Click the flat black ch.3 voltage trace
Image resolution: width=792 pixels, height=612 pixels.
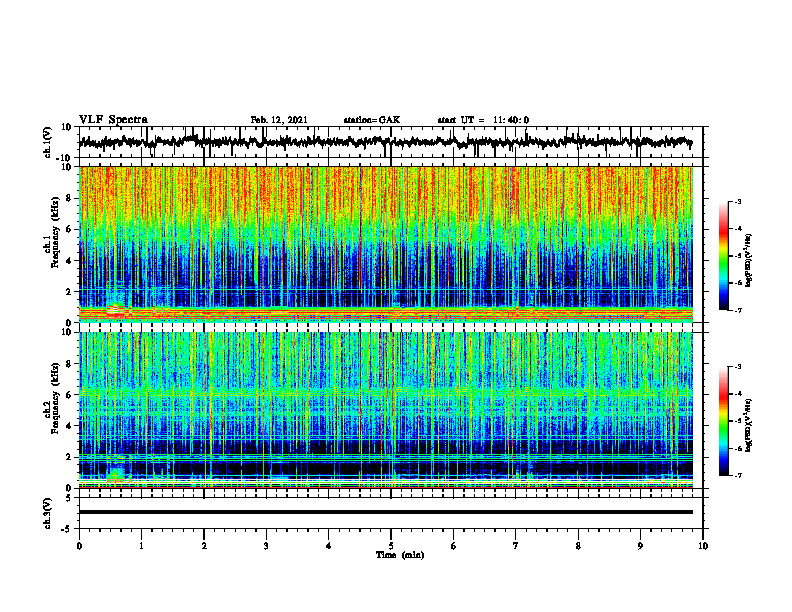[x=386, y=512]
